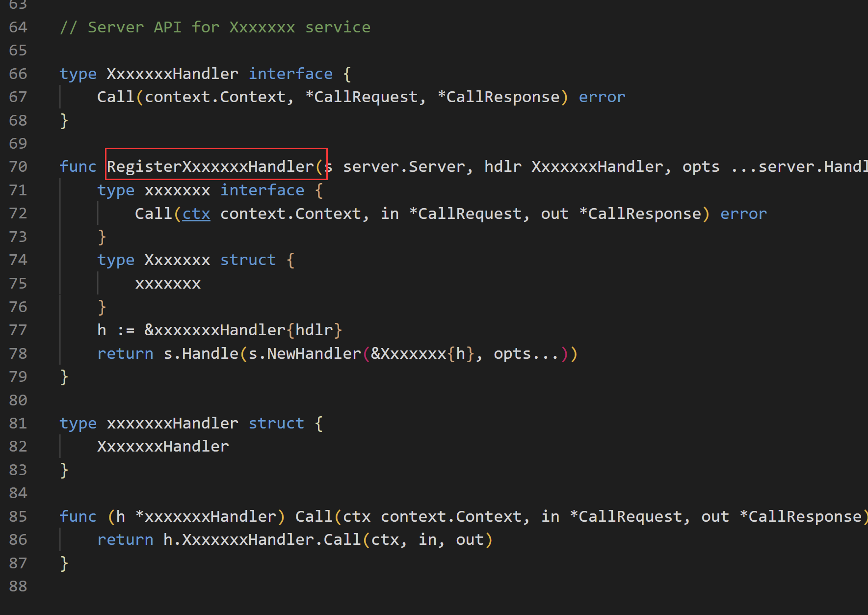868x615 pixels.
Task: Click 'type' keyword on line 71
Action: 116,190
